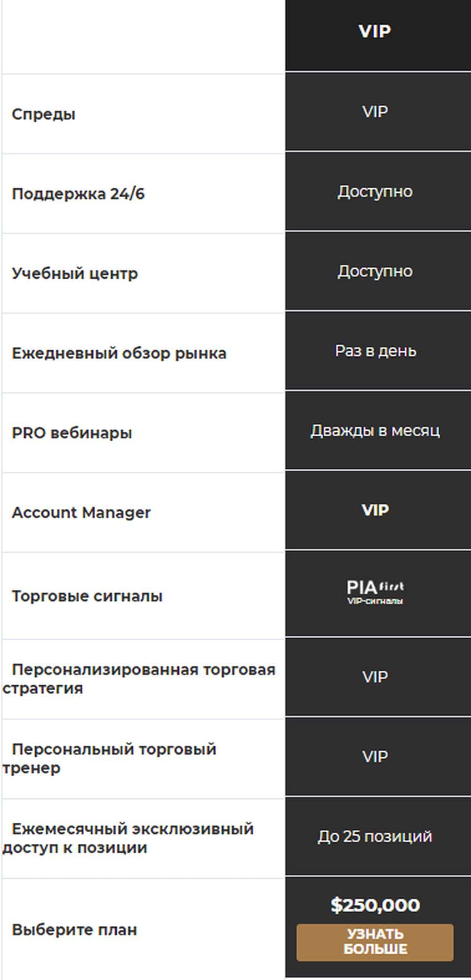Click Персонализированная торговая стратегия label
The height and width of the screenshot is (980, 471).
pos(138,678)
